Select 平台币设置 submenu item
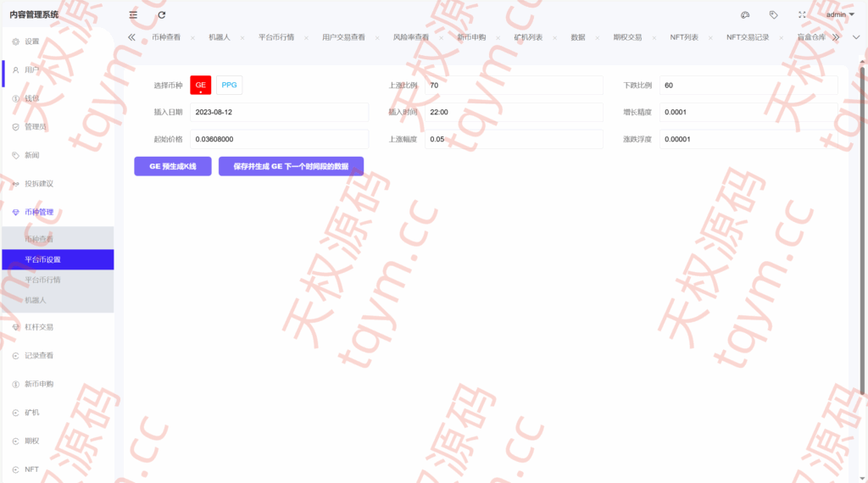 pyautogui.click(x=58, y=259)
